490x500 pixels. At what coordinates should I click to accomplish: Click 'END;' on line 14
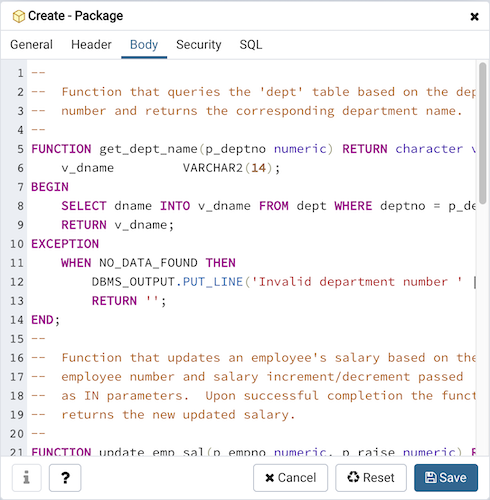(45, 320)
